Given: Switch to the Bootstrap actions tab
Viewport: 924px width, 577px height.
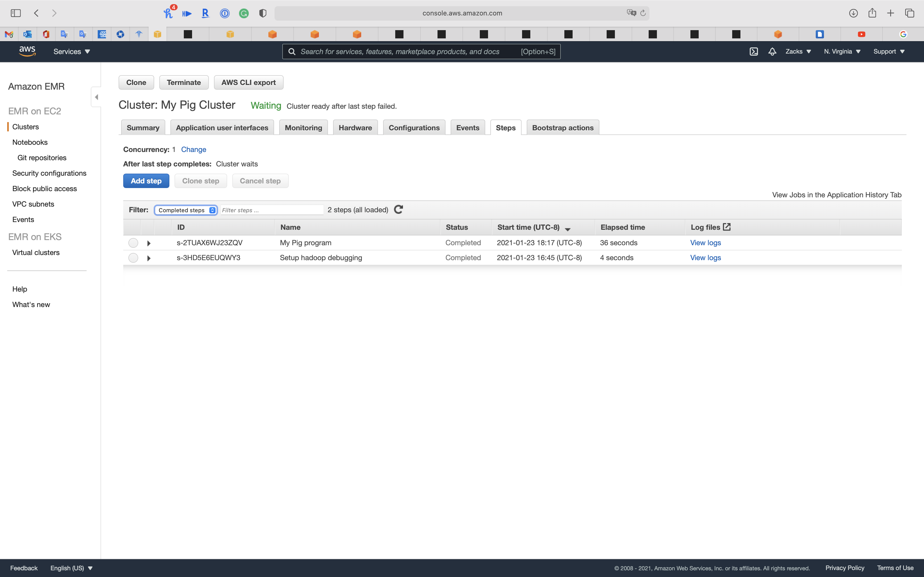Looking at the screenshot, I should pos(563,128).
